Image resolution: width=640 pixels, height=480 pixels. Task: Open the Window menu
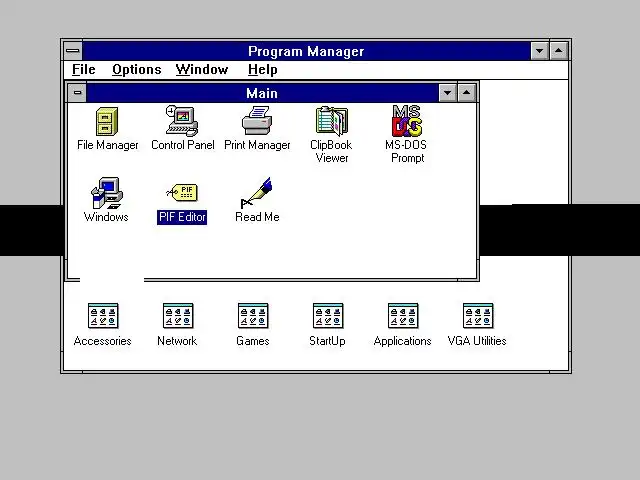[202, 69]
